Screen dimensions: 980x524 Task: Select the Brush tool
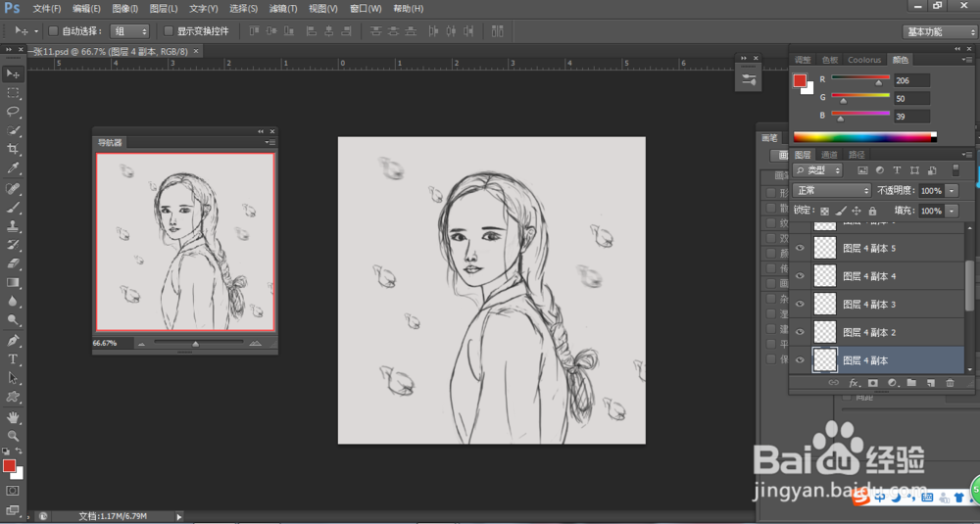pos(13,208)
